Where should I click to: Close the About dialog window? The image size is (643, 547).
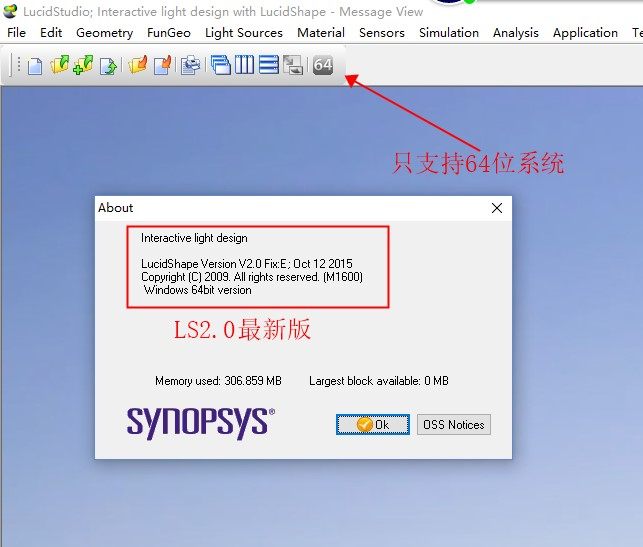click(x=497, y=208)
